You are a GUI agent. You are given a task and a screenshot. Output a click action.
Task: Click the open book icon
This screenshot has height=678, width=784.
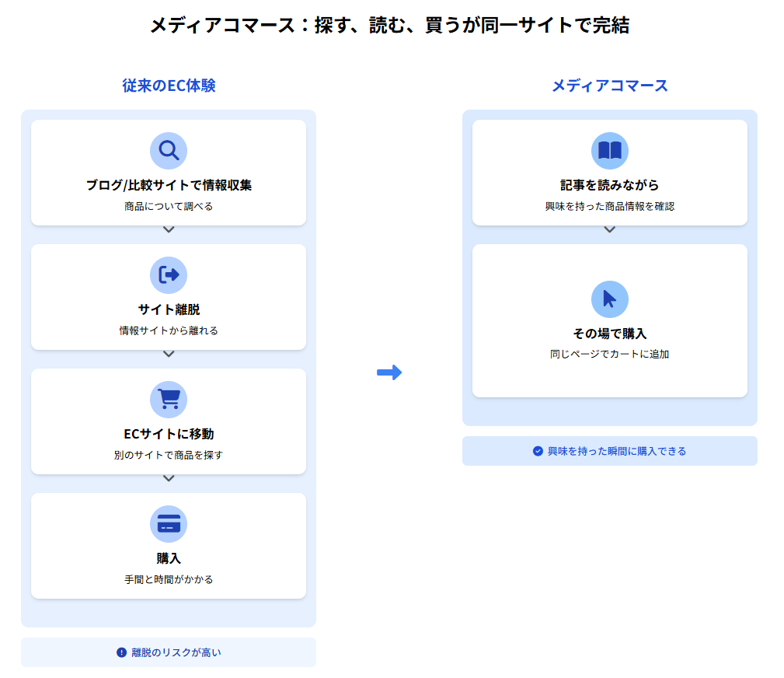click(609, 150)
